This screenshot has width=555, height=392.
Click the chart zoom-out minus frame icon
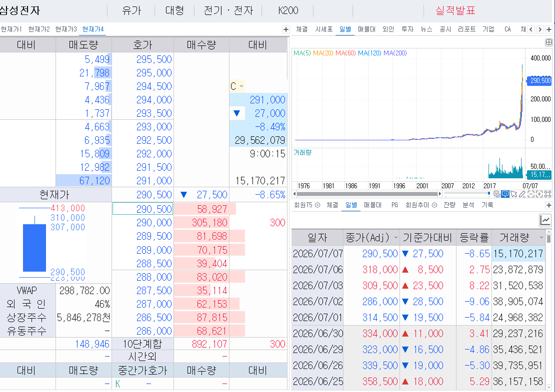[530, 194]
